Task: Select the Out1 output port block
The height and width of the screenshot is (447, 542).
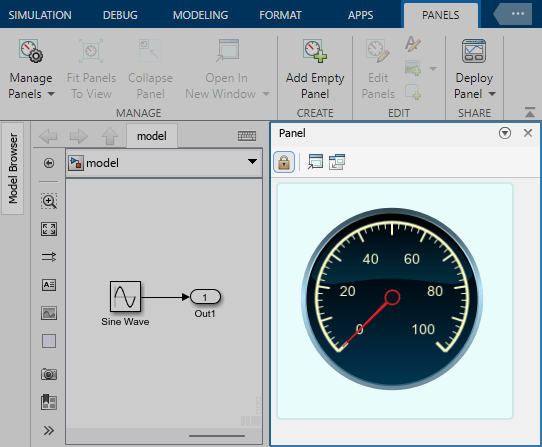Action: [x=205, y=297]
